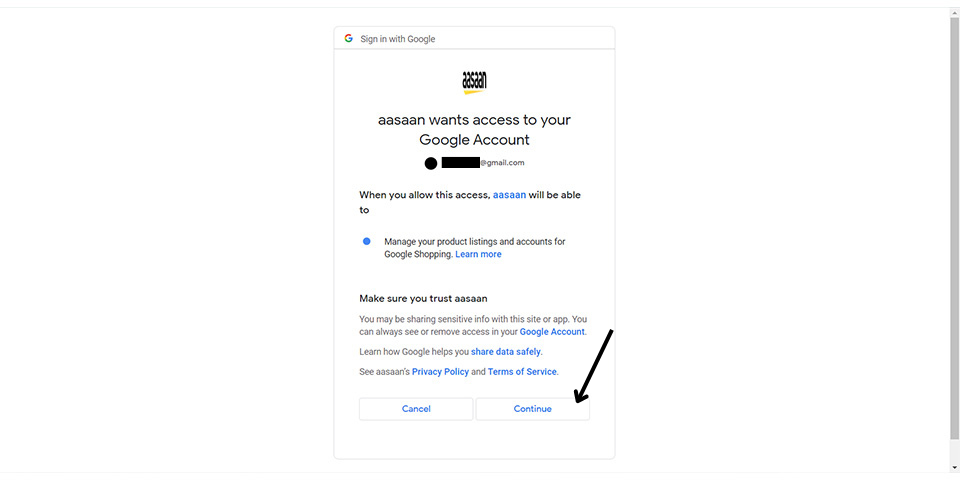Click the Google G logo icon
The width and height of the screenshot is (960, 480).
pos(348,39)
